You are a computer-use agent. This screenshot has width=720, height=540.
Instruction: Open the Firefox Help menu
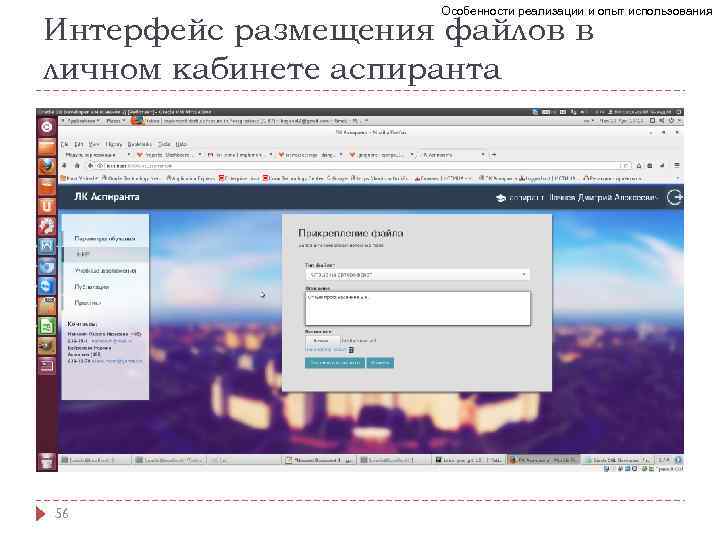pos(181,144)
